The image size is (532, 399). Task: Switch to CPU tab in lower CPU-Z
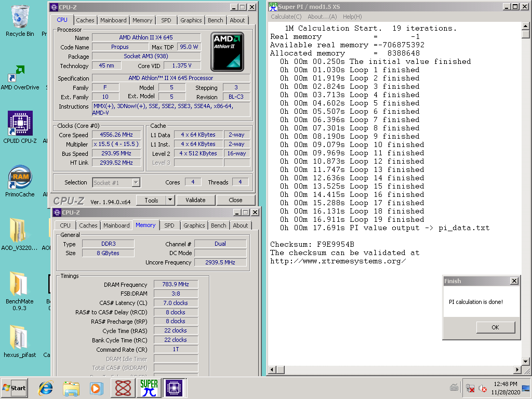[65, 225]
